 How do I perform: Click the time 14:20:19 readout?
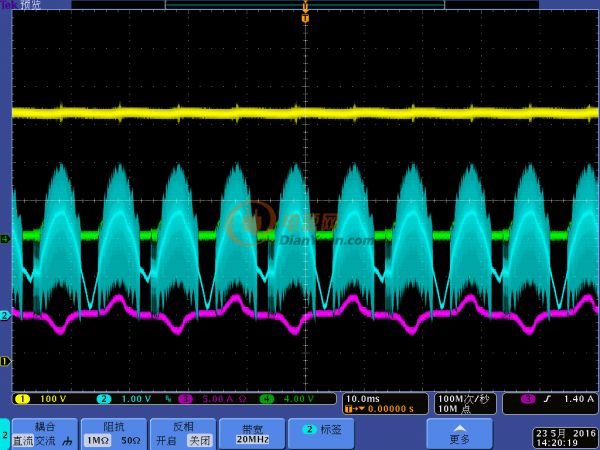pyautogui.click(x=557, y=443)
